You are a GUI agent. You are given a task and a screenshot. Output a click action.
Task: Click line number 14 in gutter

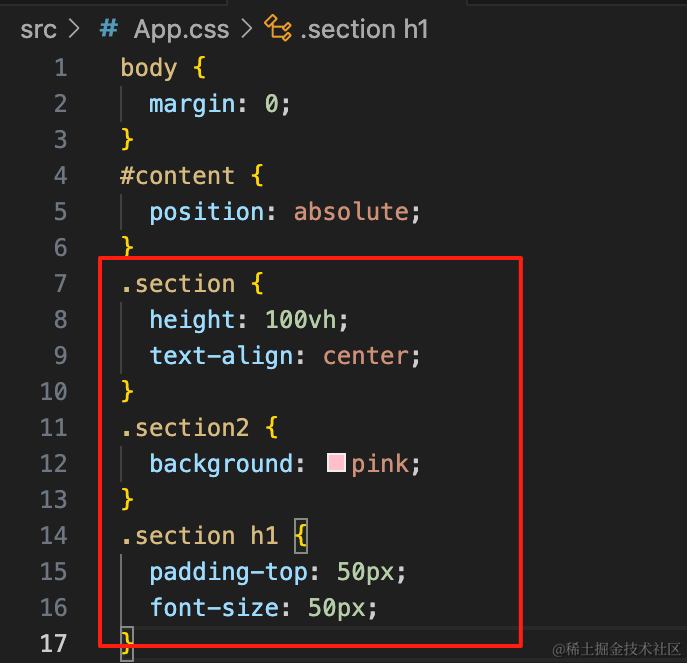54,535
